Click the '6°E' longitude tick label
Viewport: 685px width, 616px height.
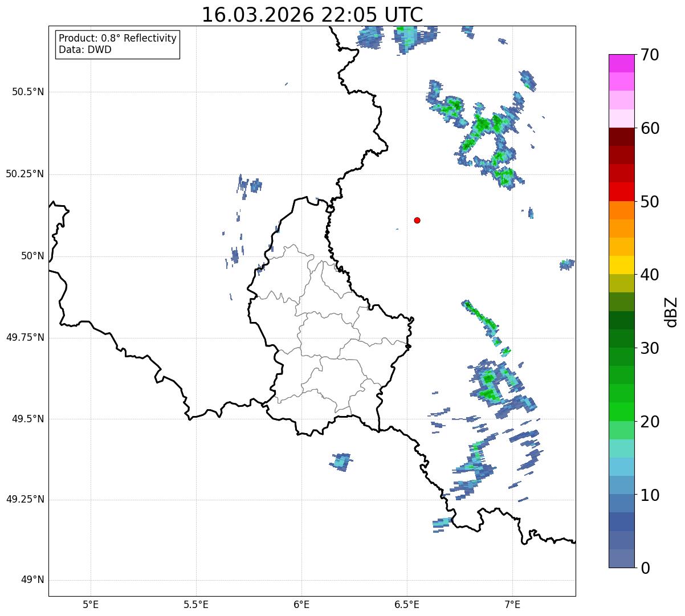click(301, 604)
